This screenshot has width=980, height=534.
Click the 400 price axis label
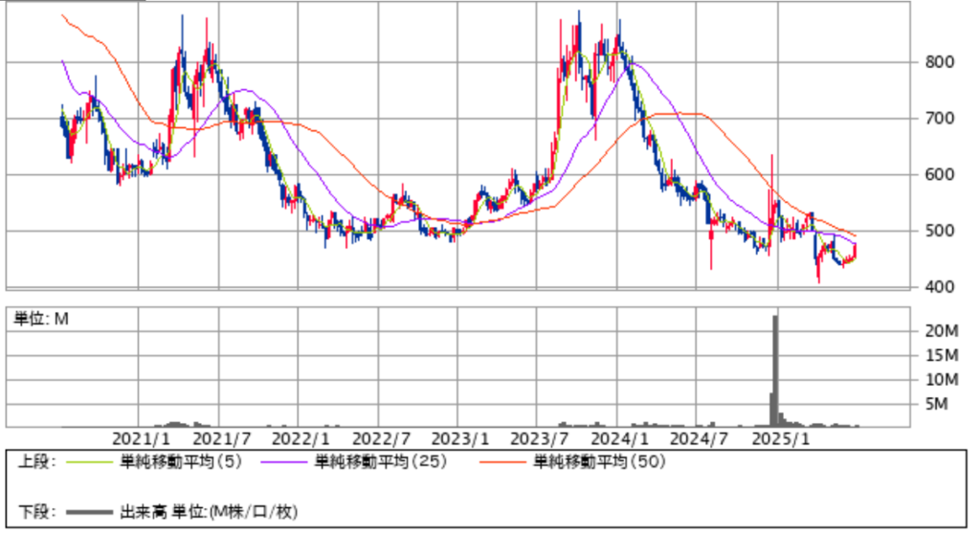(940, 287)
